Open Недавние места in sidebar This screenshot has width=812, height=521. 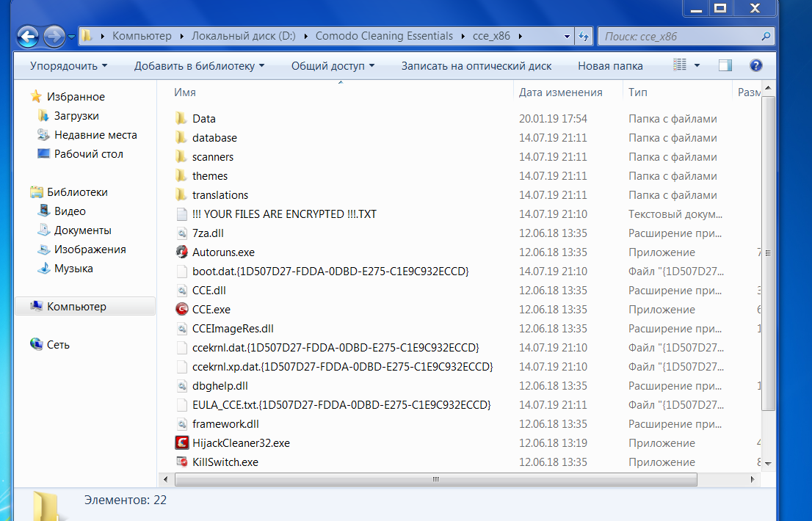click(x=87, y=135)
